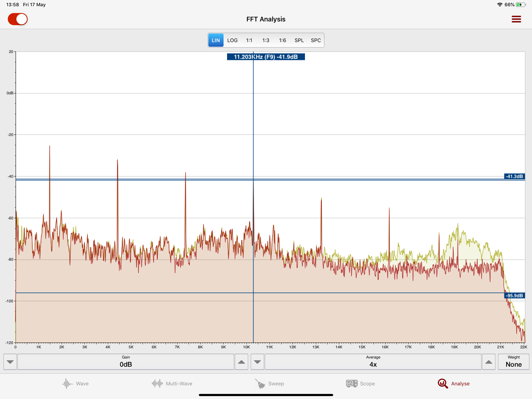
Task: Click the Gain 0dB field
Action: coord(126,362)
